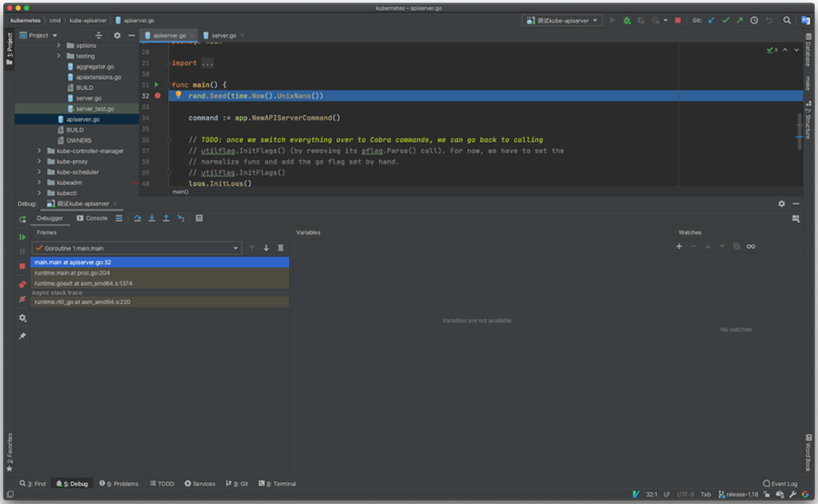Image resolution: width=818 pixels, height=504 pixels.
Task: Toggle Mute Breakpoints in the debug sidebar
Action: click(x=23, y=299)
